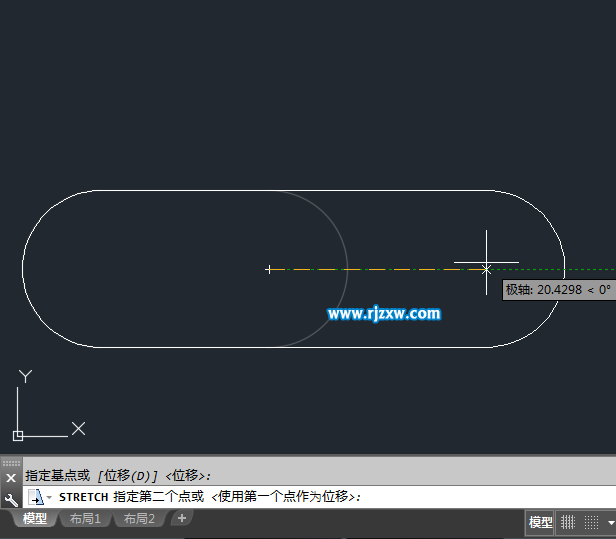Click the UCS origin icon
Viewport: 616px width, 539px height.
tap(18, 436)
